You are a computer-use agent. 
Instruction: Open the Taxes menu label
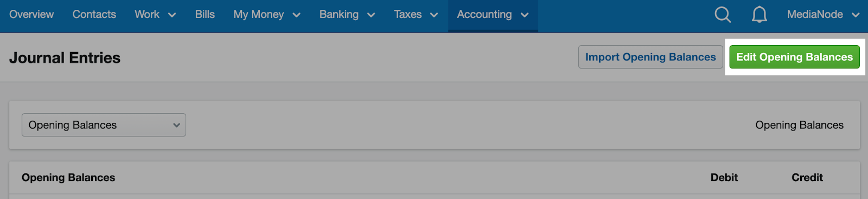point(408,15)
